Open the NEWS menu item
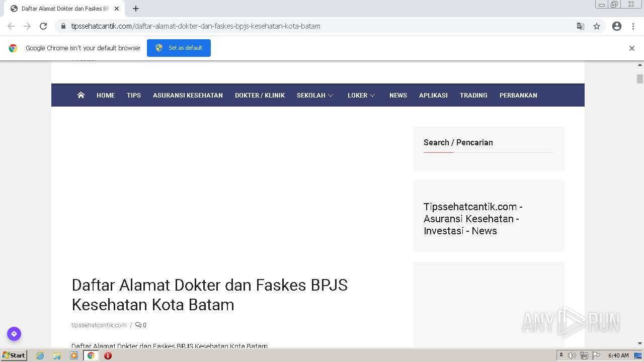This screenshot has width=644, height=362. tap(398, 95)
